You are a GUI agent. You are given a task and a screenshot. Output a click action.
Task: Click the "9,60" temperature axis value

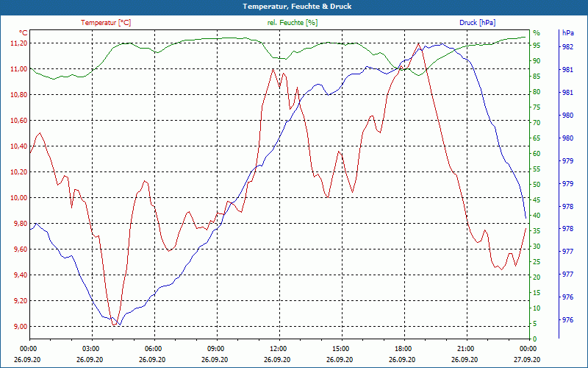(x=21, y=250)
